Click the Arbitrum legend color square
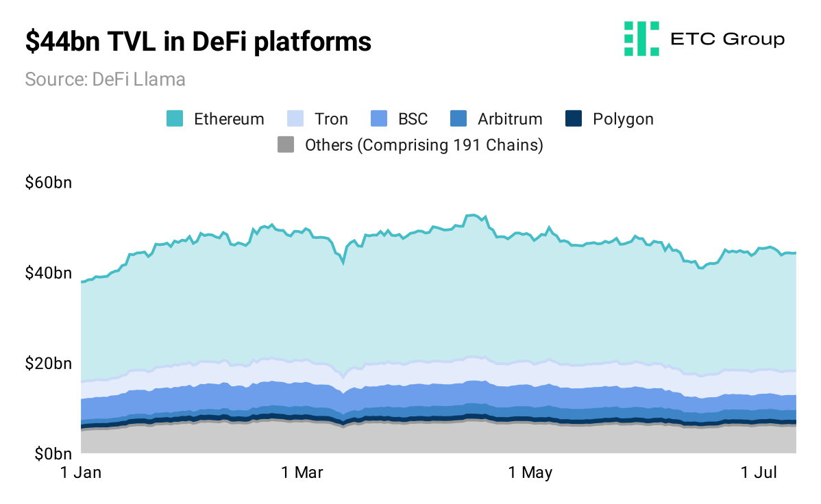The image size is (821, 504). click(x=458, y=118)
